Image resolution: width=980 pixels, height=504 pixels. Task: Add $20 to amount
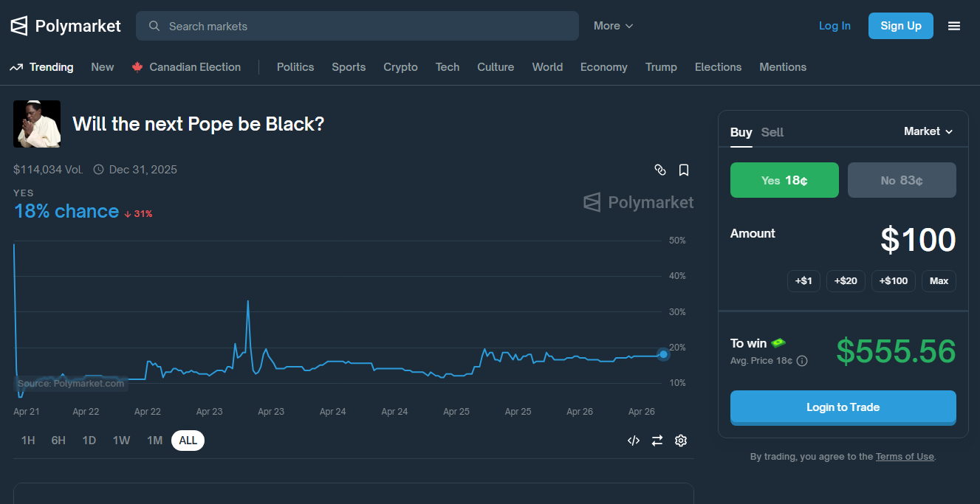coord(846,281)
